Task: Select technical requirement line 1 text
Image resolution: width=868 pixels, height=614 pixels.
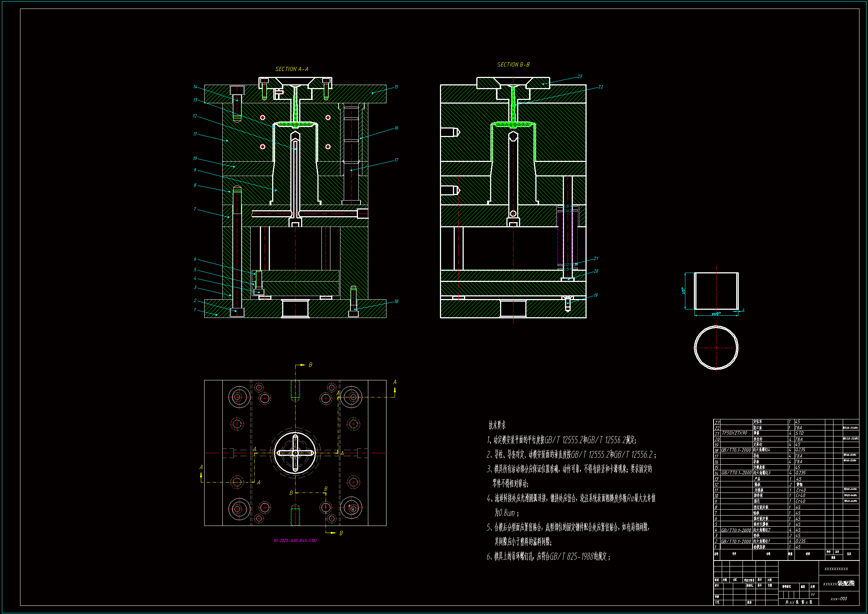Action: point(561,440)
